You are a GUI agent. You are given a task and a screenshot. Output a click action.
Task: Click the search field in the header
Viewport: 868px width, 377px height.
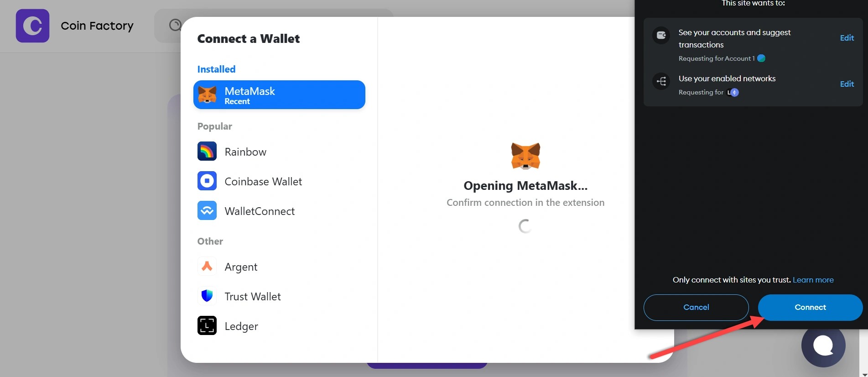(x=274, y=25)
